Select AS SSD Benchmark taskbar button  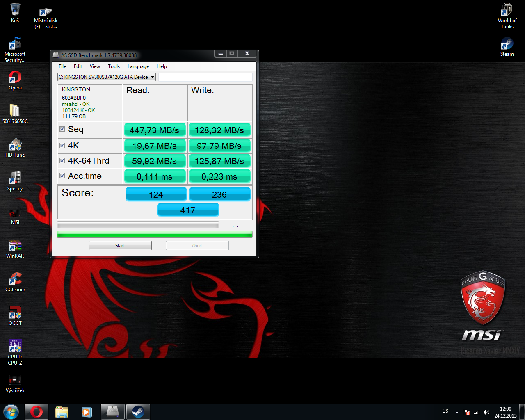pyautogui.click(x=112, y=411)
